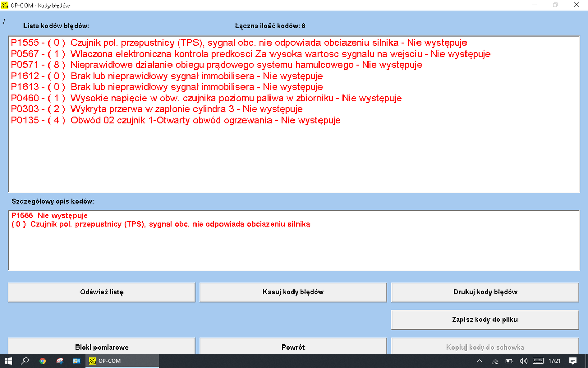Click Kasuj kody błędów button

click(x=293, y=292)
